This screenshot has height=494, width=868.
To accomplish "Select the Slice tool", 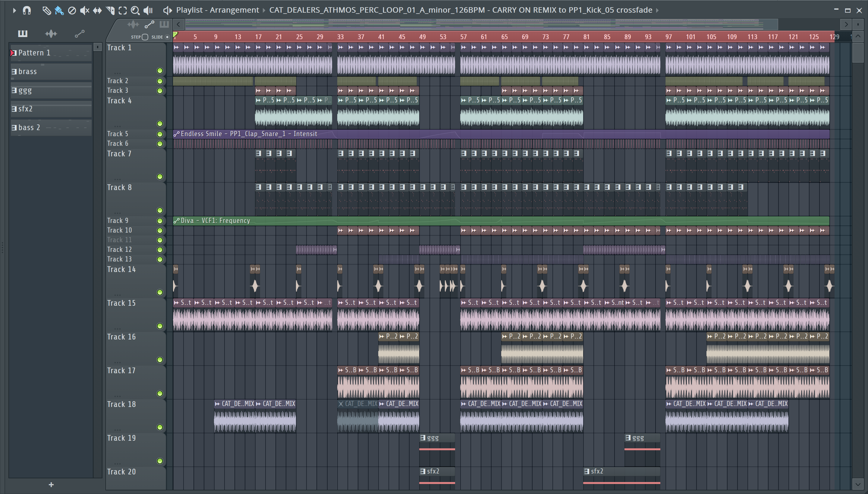I will pos(110,11).
